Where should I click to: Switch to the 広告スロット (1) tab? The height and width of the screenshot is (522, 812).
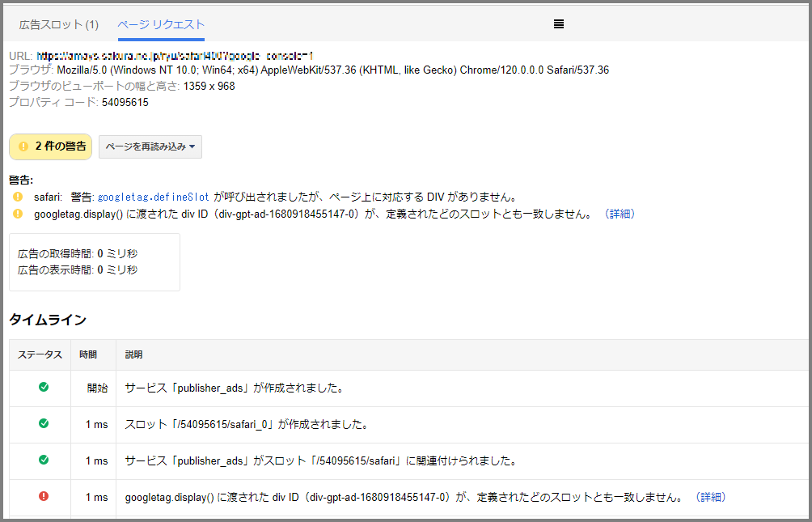point(59,24)
